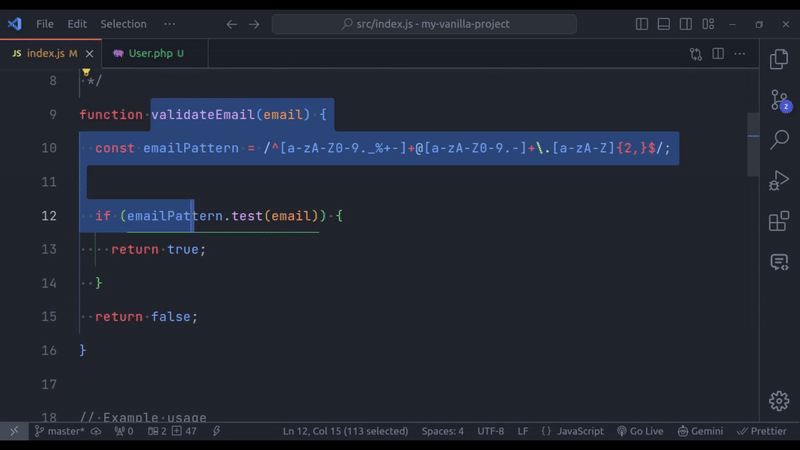Open the Edit menu
800x450 pixels.
[77, 24]
